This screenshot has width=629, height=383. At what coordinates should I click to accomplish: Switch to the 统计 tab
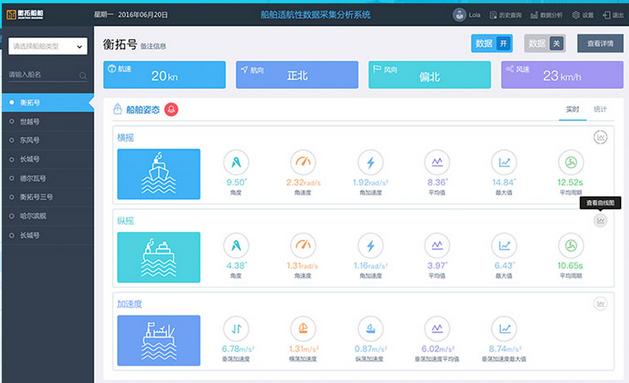(x=600, y=109)
